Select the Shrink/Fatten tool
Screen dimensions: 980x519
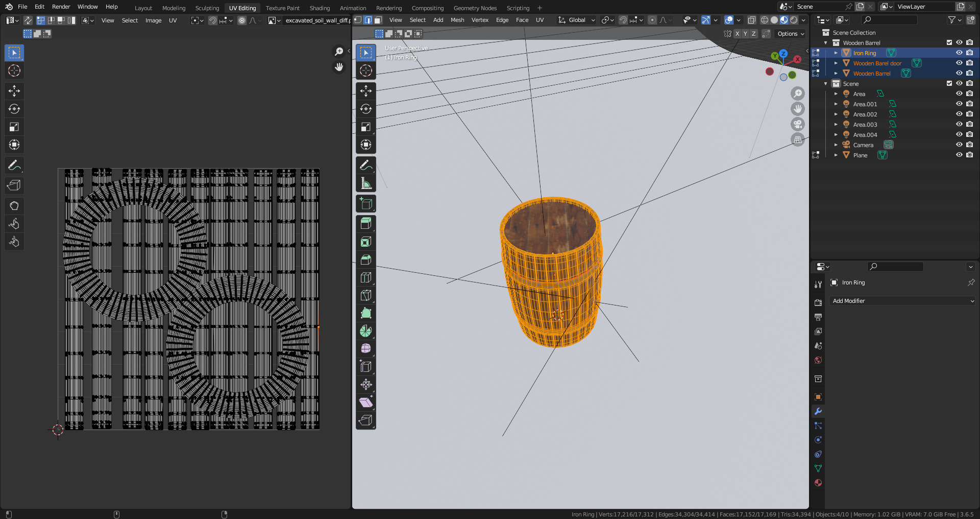click(x=366, y=385)
